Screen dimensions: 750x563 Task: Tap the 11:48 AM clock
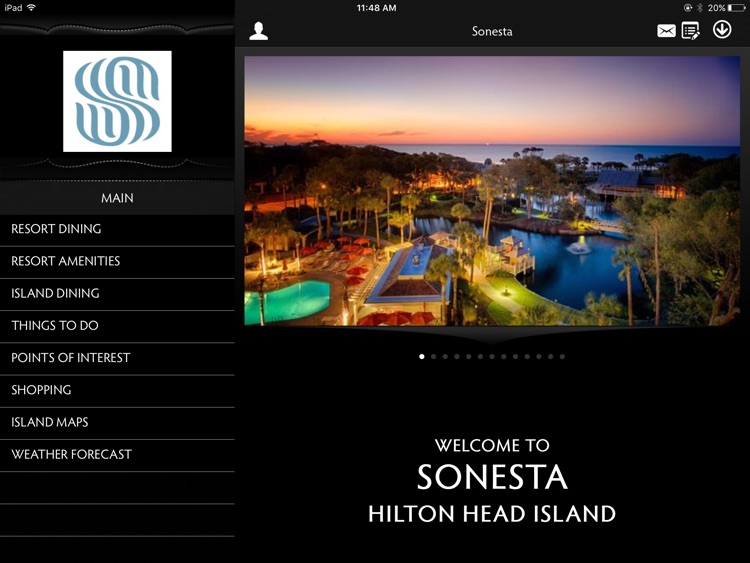point(376,8)
